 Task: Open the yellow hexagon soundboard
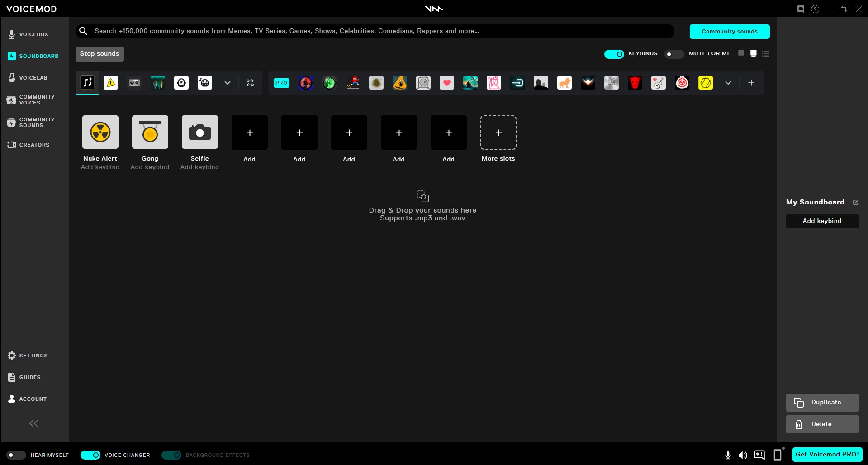click(706, 83)
